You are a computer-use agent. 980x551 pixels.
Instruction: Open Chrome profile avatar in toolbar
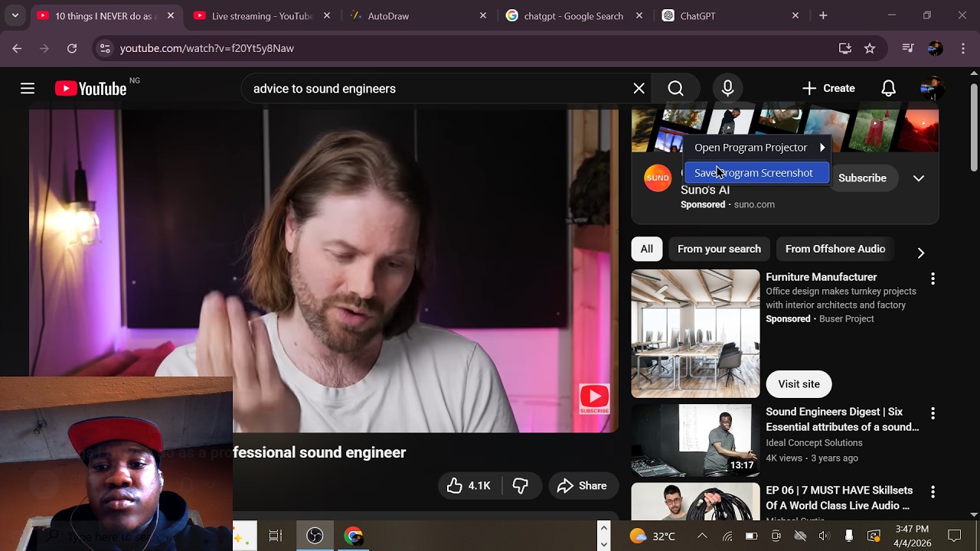coord(935,48)
